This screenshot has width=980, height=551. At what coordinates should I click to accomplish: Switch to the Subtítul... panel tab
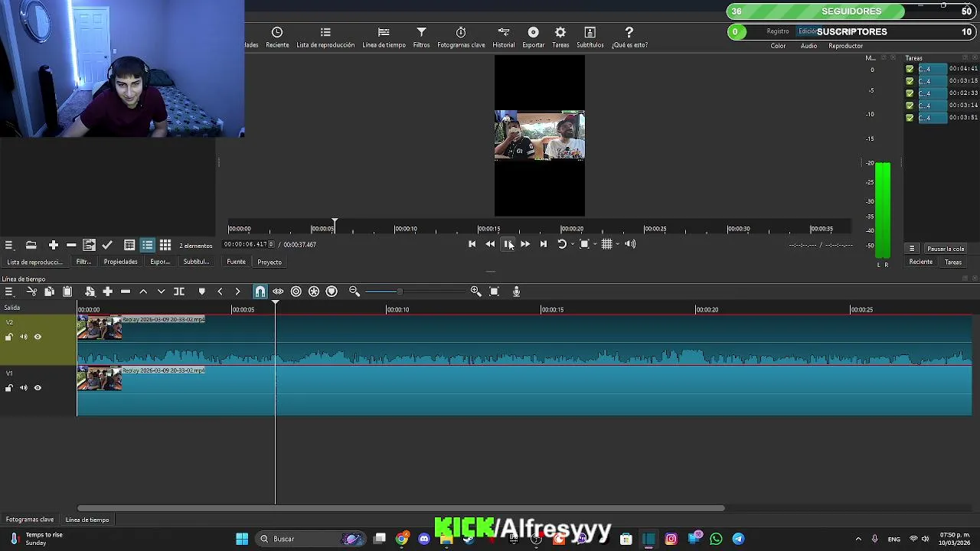pyautogui.click(x=196, y=262)
